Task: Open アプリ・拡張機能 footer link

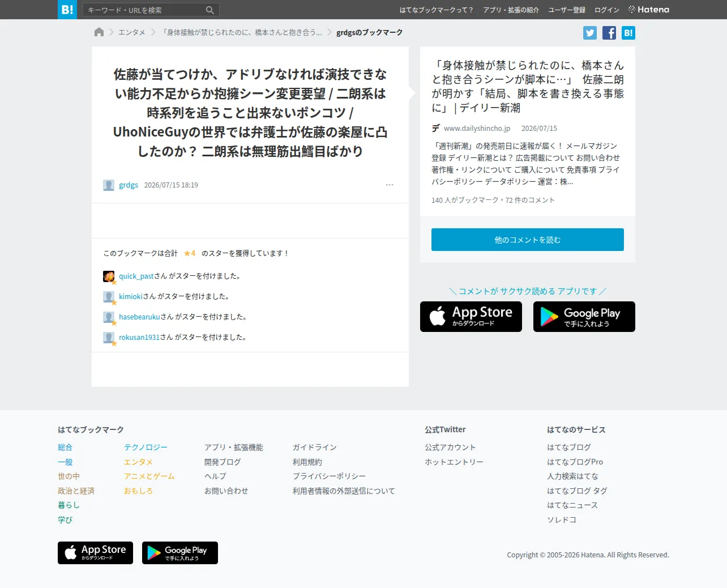Action: tap(234, 448)
